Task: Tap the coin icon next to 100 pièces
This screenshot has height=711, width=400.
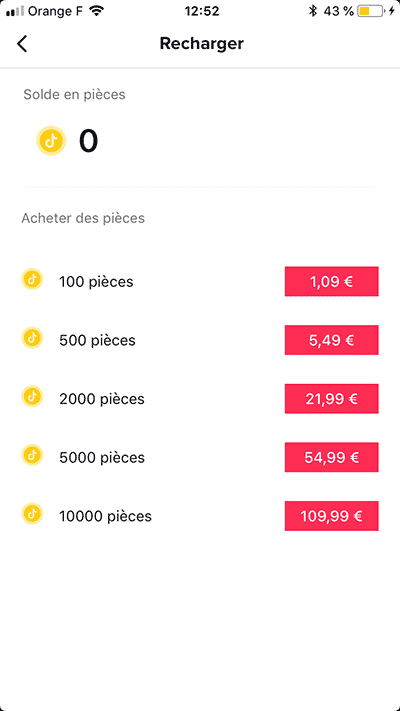Action: [x=32, y=279]
